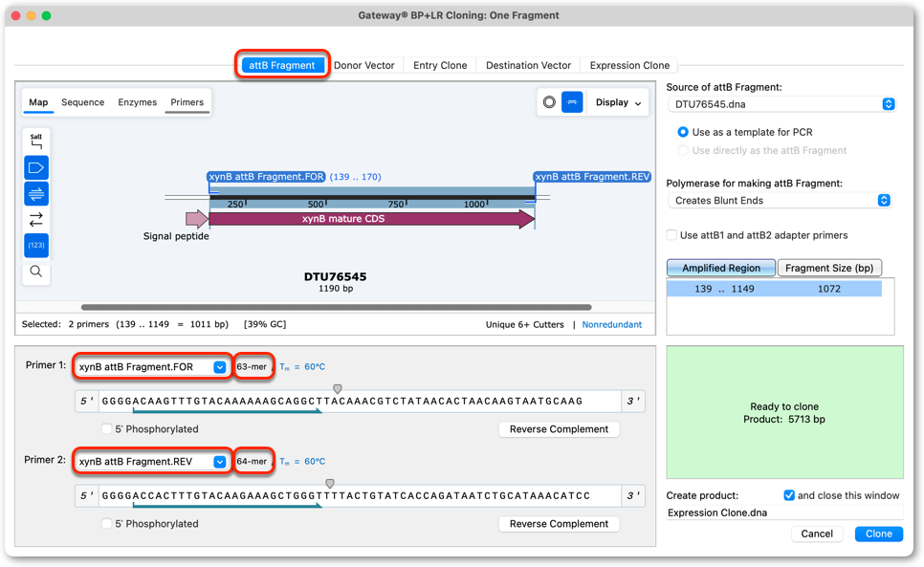Toggle Primer 1 5' Phosphorylated checkbox
The height and width of the screenshot is (567, 924).
tap(107, 428)
